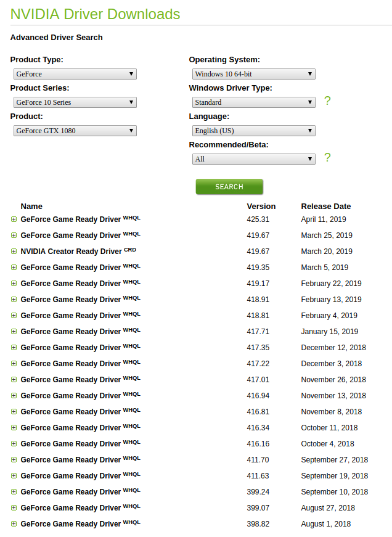Image resolution: width=392 pixels, height=537 pixels.
Task: Click the Version column header
Action: point(261,206)
